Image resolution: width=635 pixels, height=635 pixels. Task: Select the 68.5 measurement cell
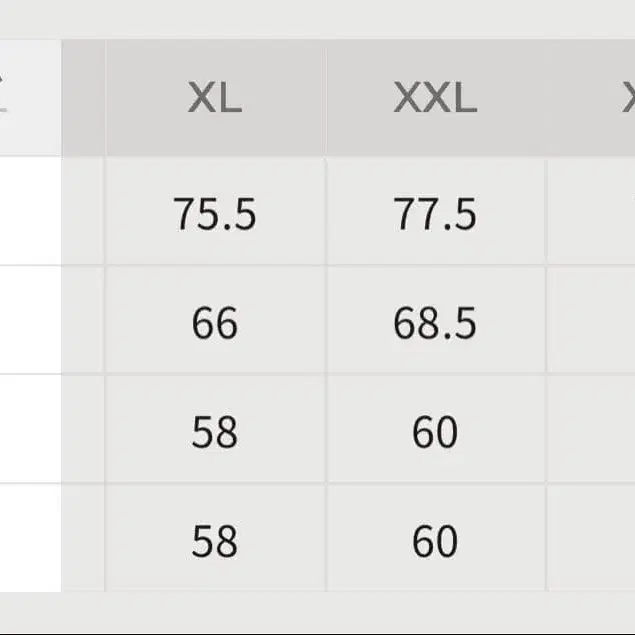coord(435,323)
